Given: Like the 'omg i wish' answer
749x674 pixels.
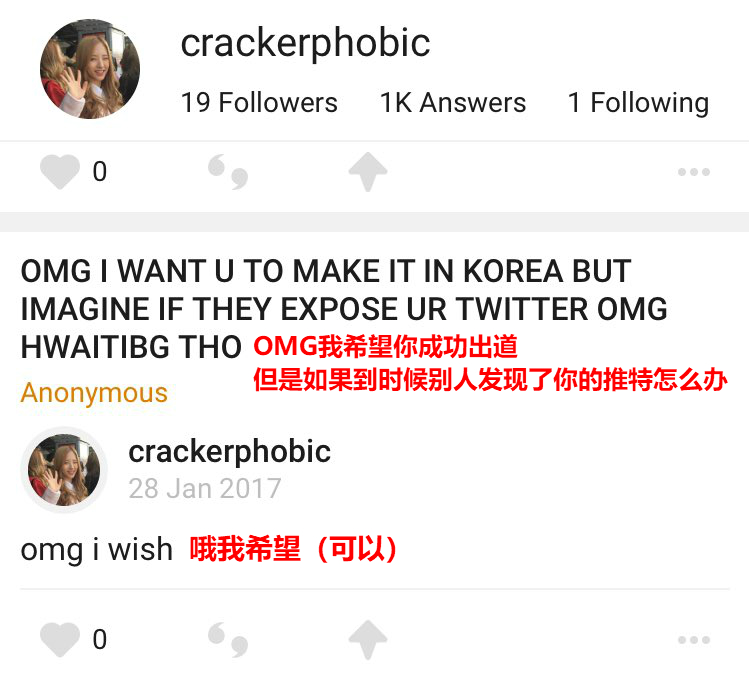Looking at the screenshot, I should click(x=60, y=640).
